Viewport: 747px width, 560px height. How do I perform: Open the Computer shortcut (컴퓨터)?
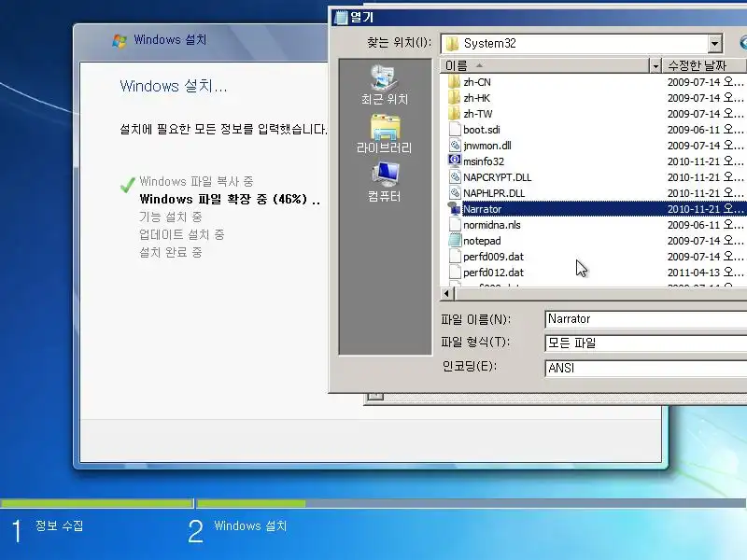(x=385, y=183)
